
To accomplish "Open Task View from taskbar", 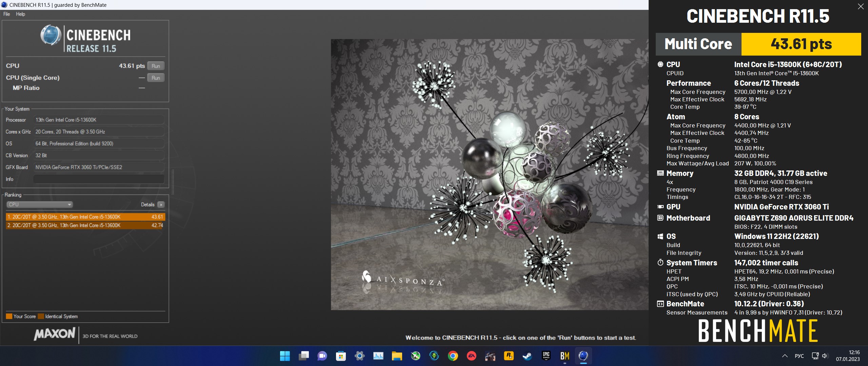I will click(303, 356).
